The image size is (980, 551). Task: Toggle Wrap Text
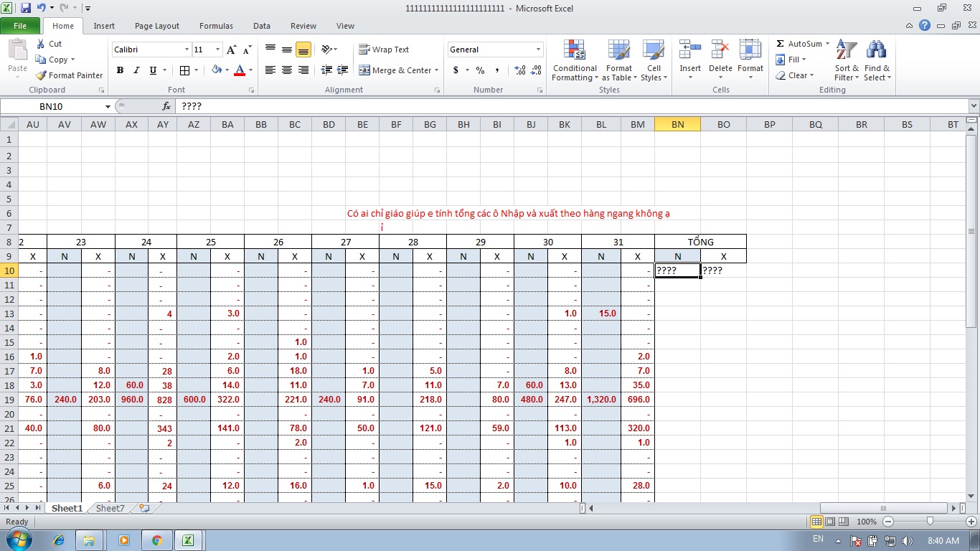(x=385, y=50)
